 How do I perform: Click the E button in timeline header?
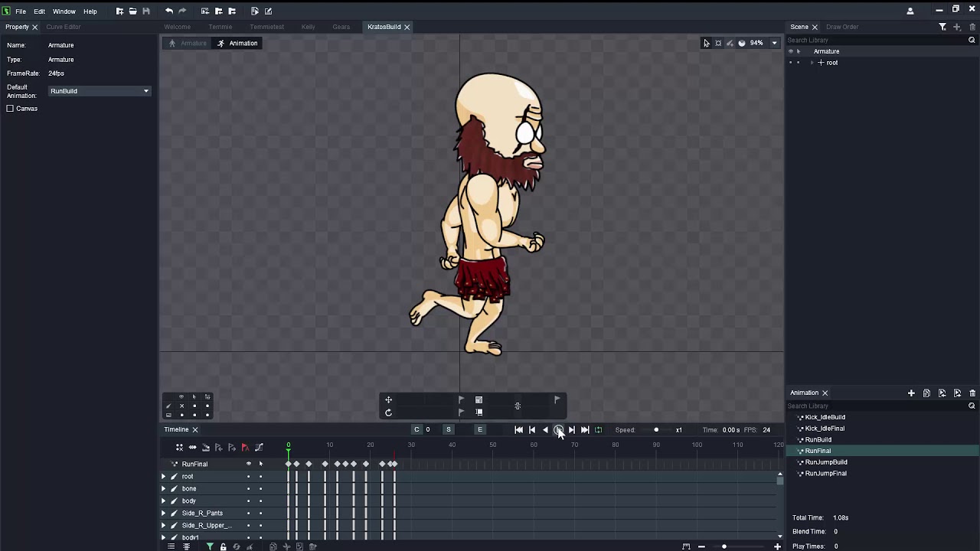point(480,430)
